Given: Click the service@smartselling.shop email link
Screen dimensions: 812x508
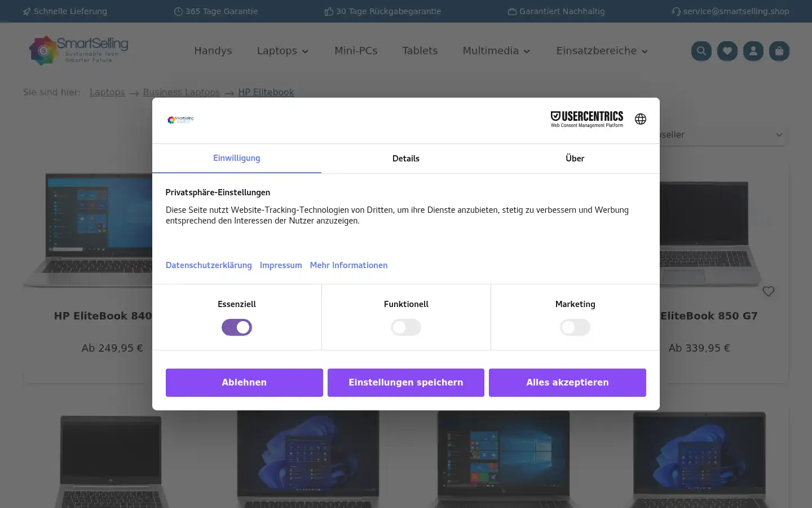Looking at the screenshot, I should click(736, 11).
